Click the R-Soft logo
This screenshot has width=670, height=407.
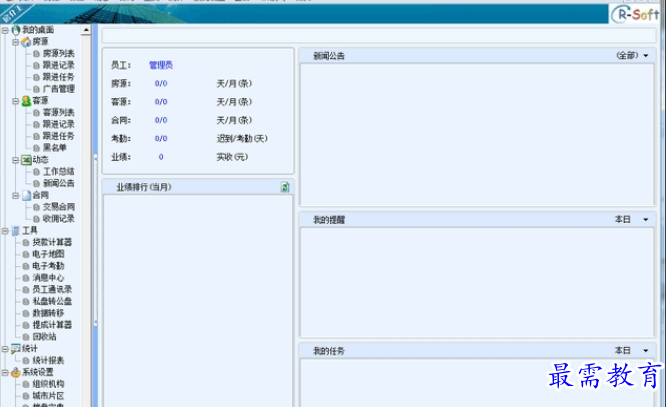(x=635, y=15)
